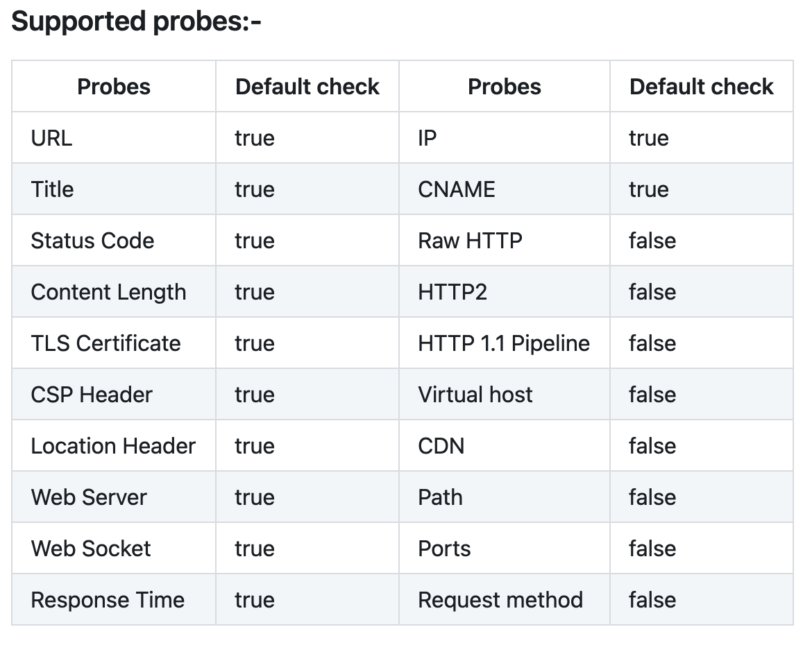Click the CDN probe cell
The height and width of the screenshot is (645, 812).
coord(505,445)
